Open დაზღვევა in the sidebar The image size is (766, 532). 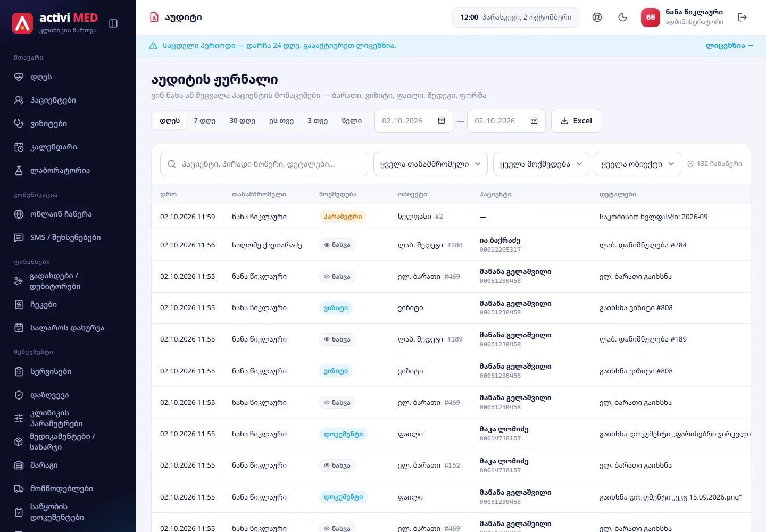coord(68,395)
